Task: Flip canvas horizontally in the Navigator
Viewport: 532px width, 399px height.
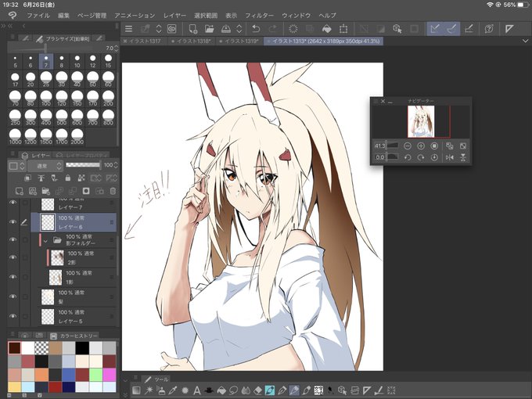Action: pos(450,157)
